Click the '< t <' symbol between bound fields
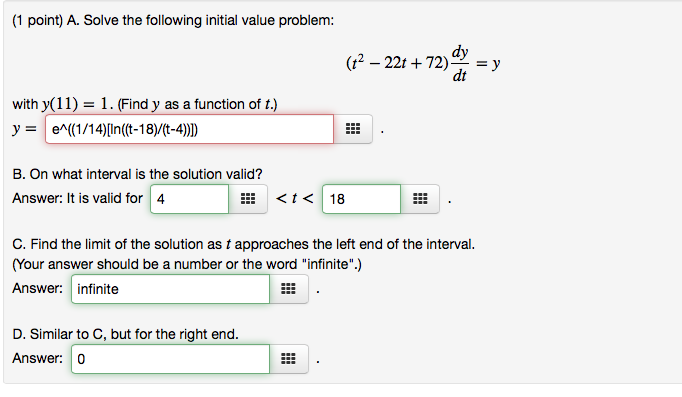Screen dimensions: 682x397 tap(294, 199)
